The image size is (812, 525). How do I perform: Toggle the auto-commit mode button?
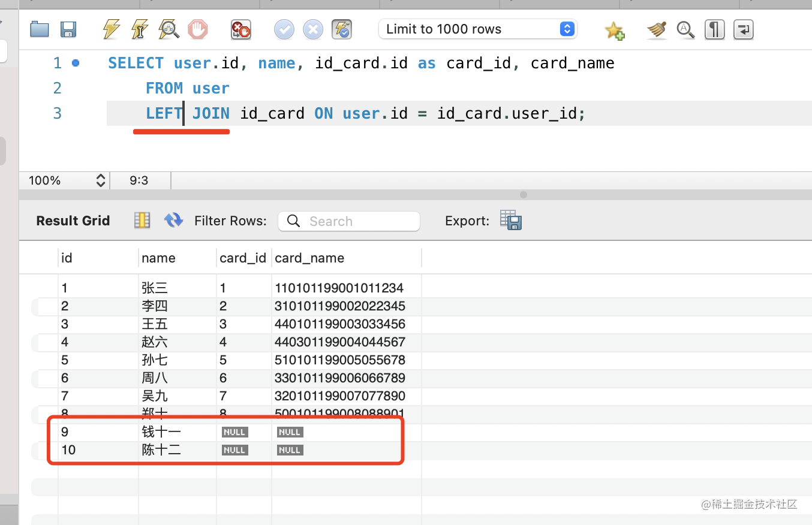[x=342, y=29]
